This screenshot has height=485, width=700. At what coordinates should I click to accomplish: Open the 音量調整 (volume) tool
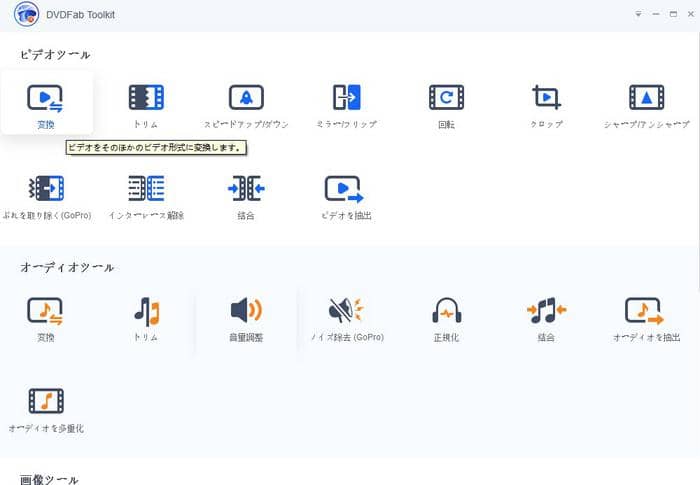pos(246,318)
